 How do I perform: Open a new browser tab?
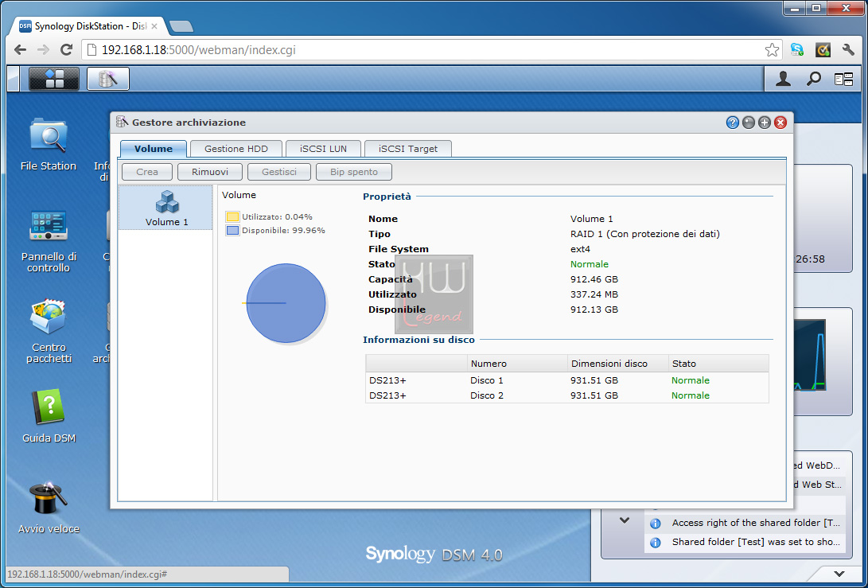[181, 26]
